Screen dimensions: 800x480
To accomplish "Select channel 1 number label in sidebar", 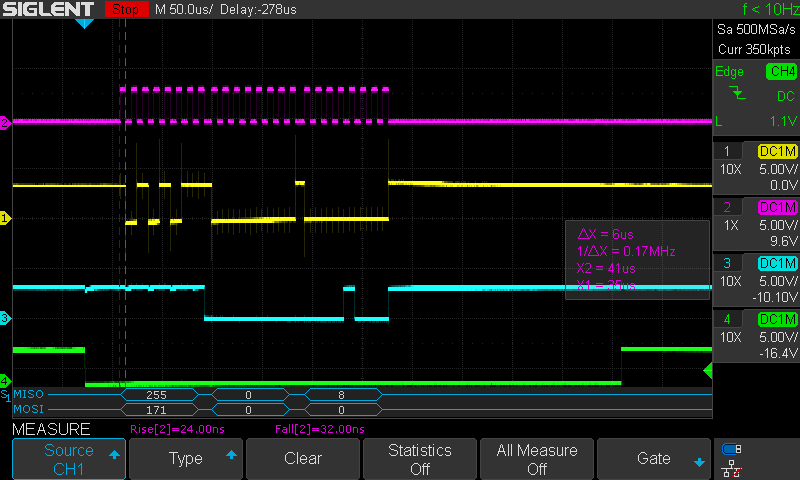I will point(727,151).
